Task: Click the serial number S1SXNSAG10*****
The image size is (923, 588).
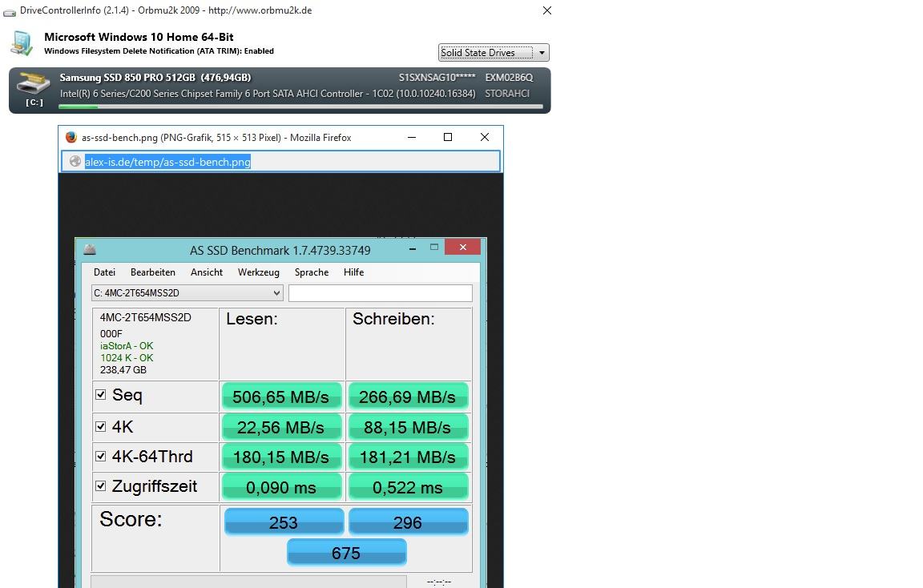Action: (437, 78)
